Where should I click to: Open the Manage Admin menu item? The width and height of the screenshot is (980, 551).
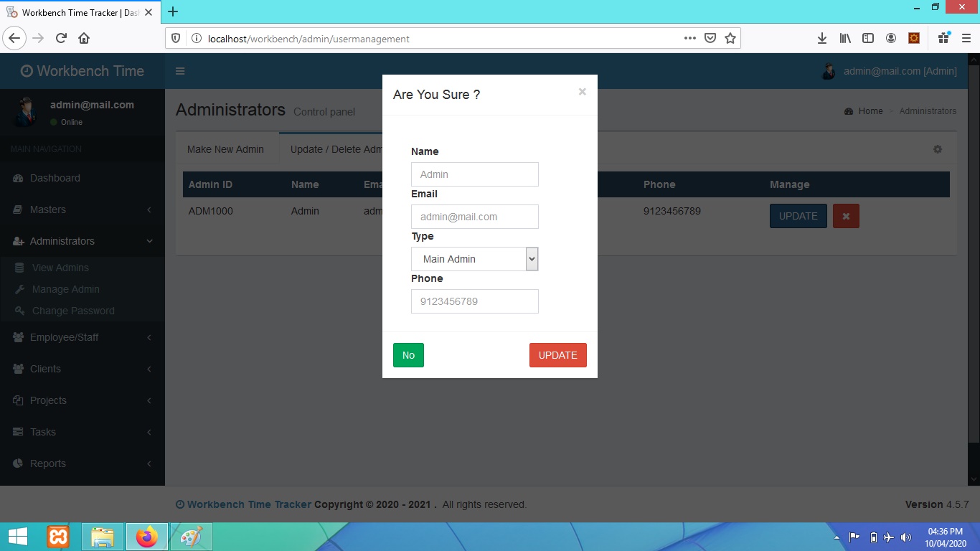65,289
